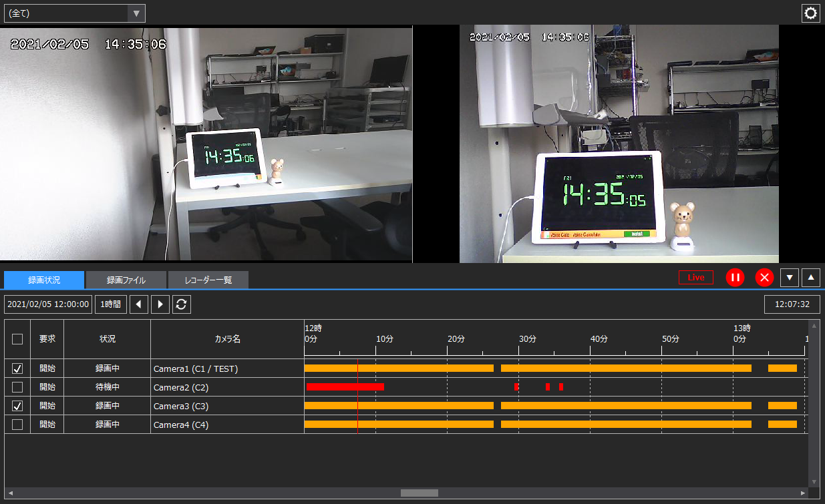
Task: Click the vertical scrollbar up arrow
Action: click(814, 326)
